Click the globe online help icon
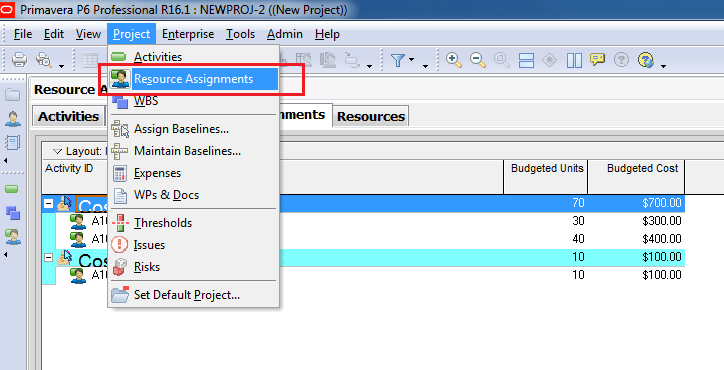724x370 pixels. tap(646, 60)
